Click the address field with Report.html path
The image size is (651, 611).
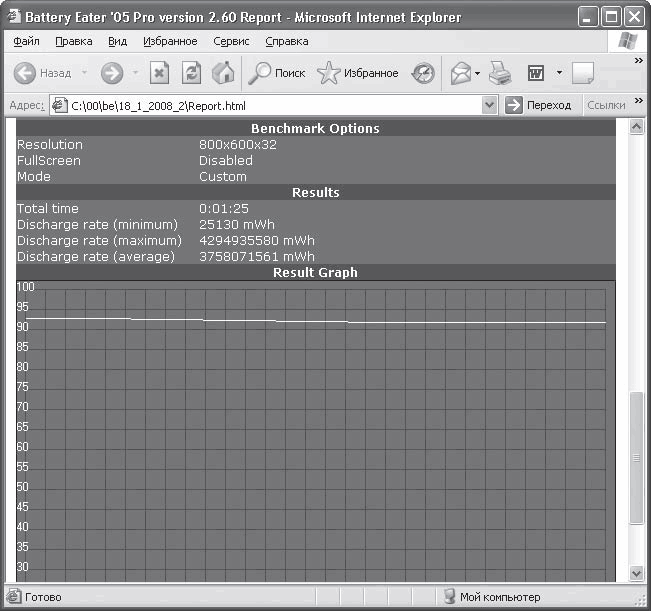(267, 105)
